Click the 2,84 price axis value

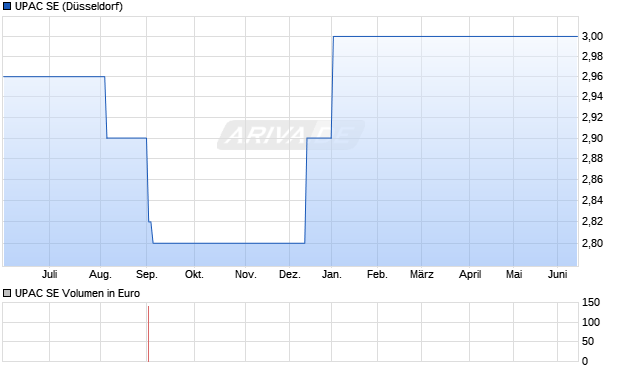click(x=593, y=201)
